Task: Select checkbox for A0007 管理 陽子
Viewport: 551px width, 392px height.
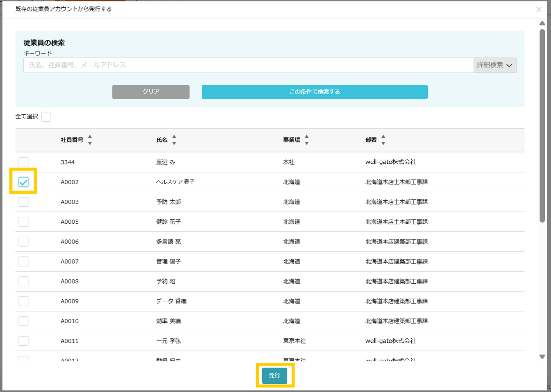Action: click(23, 261)
